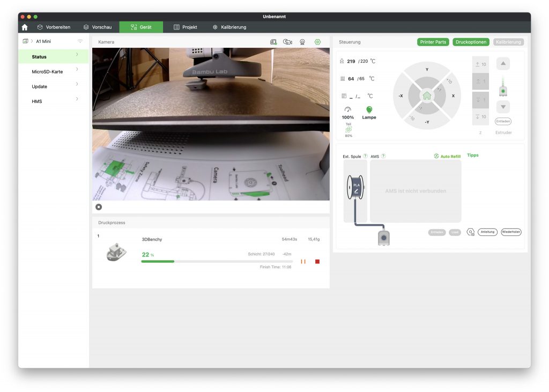Pause the 3DBenchy print
Viewport: 549px width, 392px height.
tap(303, 261)
